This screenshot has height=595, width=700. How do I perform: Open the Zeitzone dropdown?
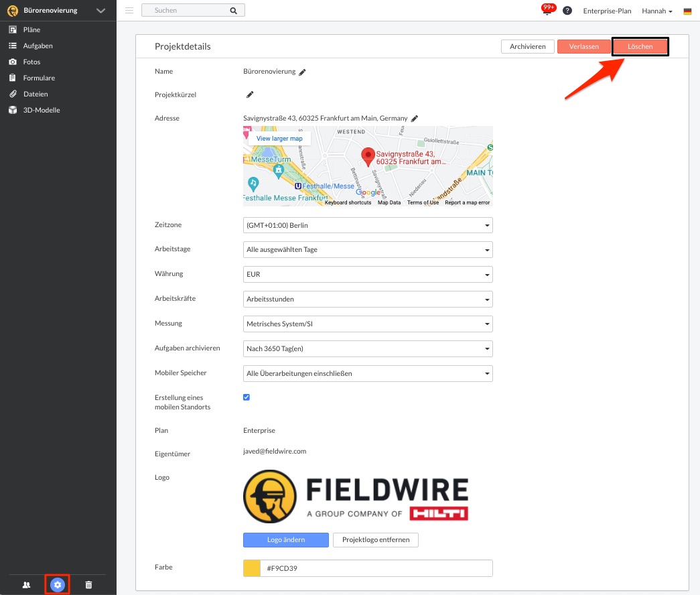(368, 225)
